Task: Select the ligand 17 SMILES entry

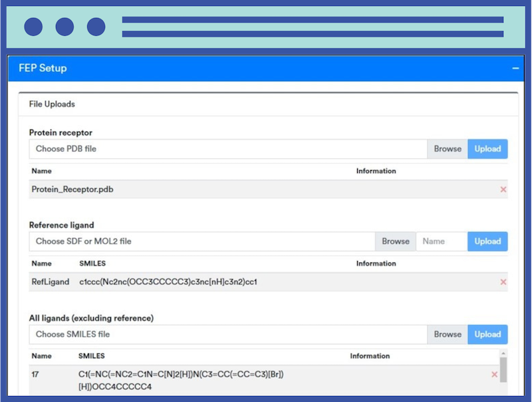Action: pos(181,380)
